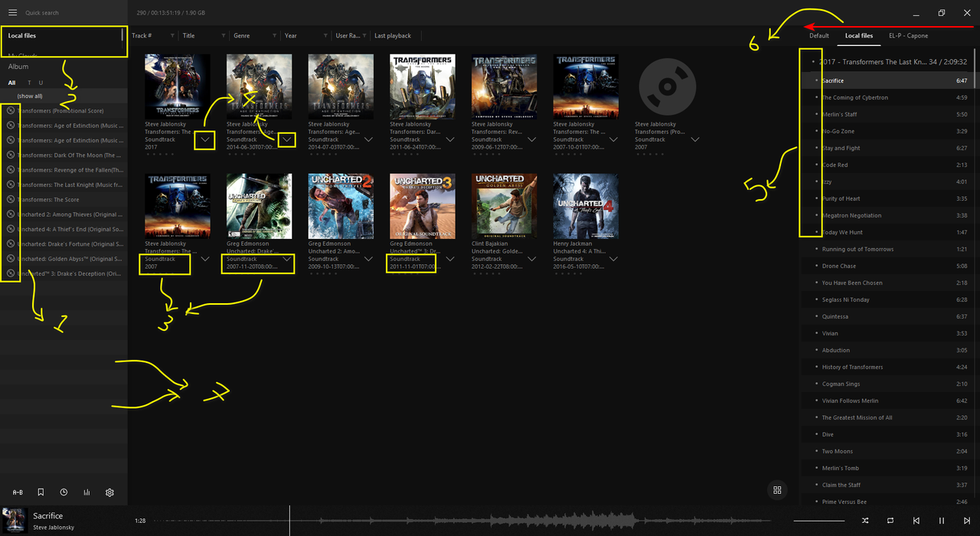The width and height of the screenshot is (980, 536).
Task: Open the blank disc placeholder album cover
Action: (667, 87)
